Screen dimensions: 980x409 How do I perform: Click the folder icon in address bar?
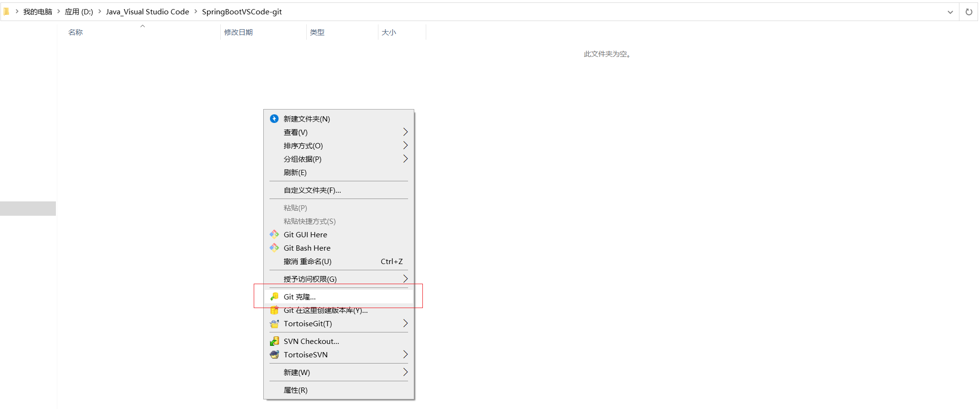(6, 11)
